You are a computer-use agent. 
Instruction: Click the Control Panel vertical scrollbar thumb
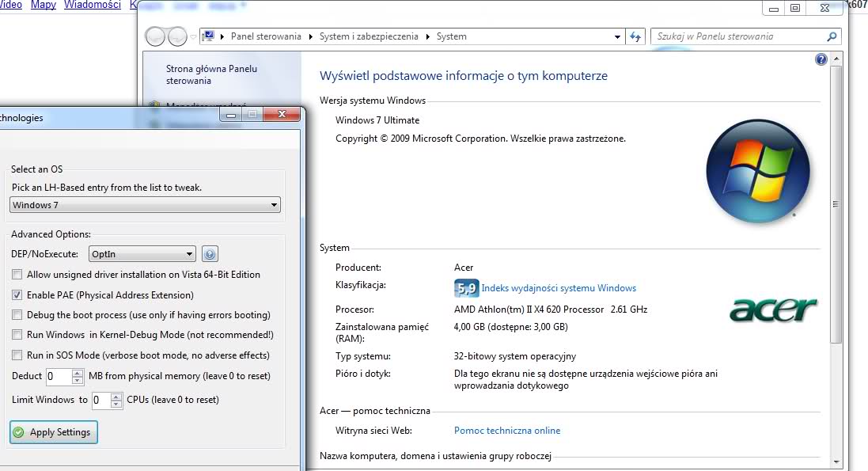[836, 204]
